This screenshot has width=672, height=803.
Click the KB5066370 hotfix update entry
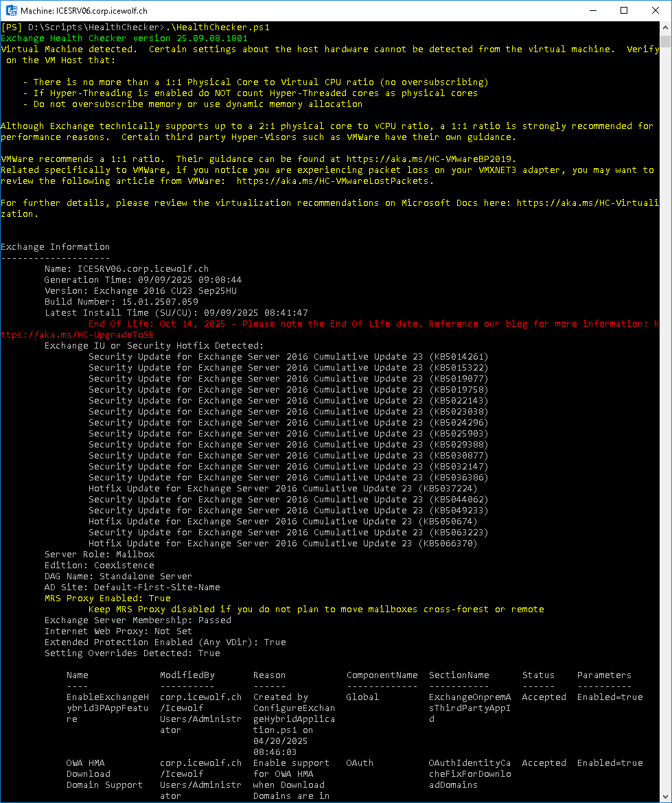pos(283,544)
